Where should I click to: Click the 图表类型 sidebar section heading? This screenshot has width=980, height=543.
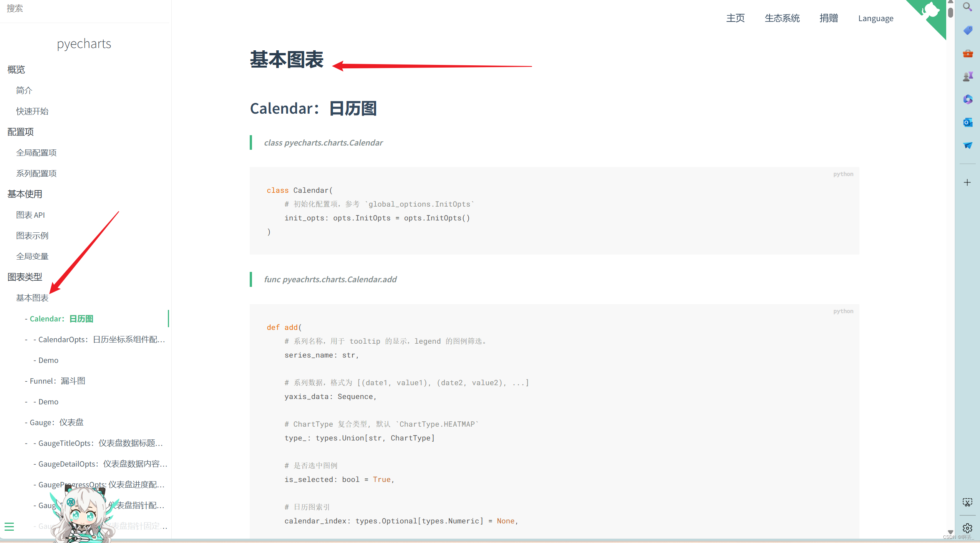click(25, 277)
